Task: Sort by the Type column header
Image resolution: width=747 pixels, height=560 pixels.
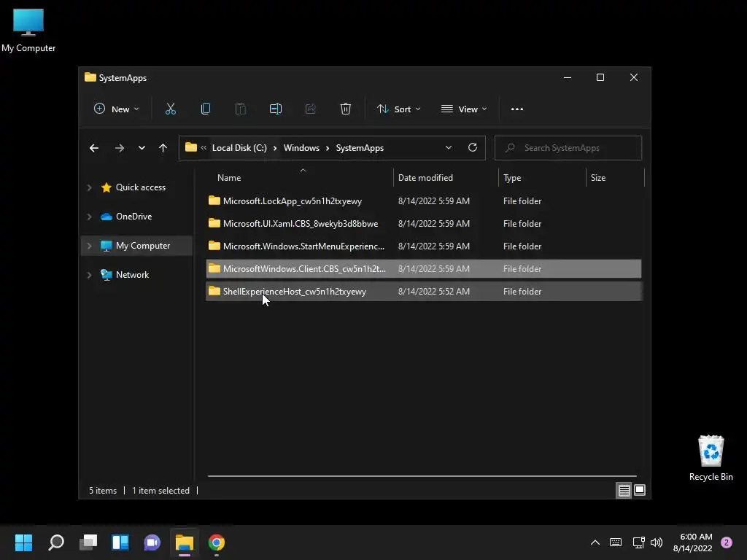Action: 512,178
